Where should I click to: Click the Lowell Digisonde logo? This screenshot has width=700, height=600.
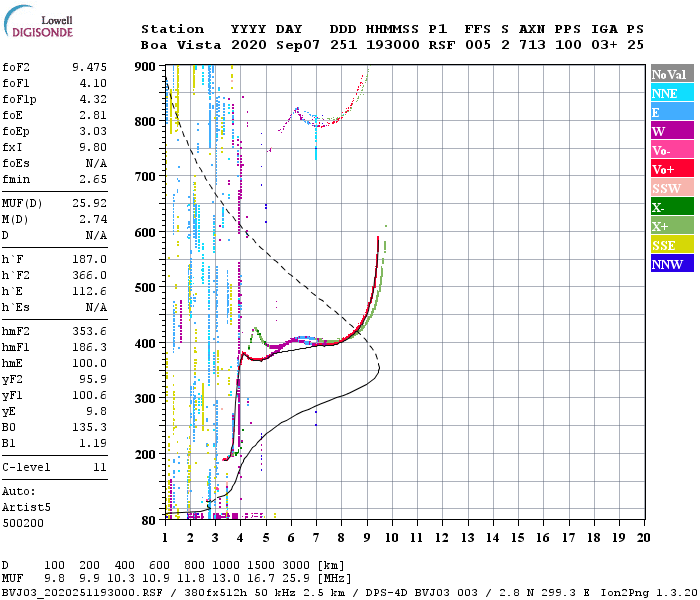(38, 21)
